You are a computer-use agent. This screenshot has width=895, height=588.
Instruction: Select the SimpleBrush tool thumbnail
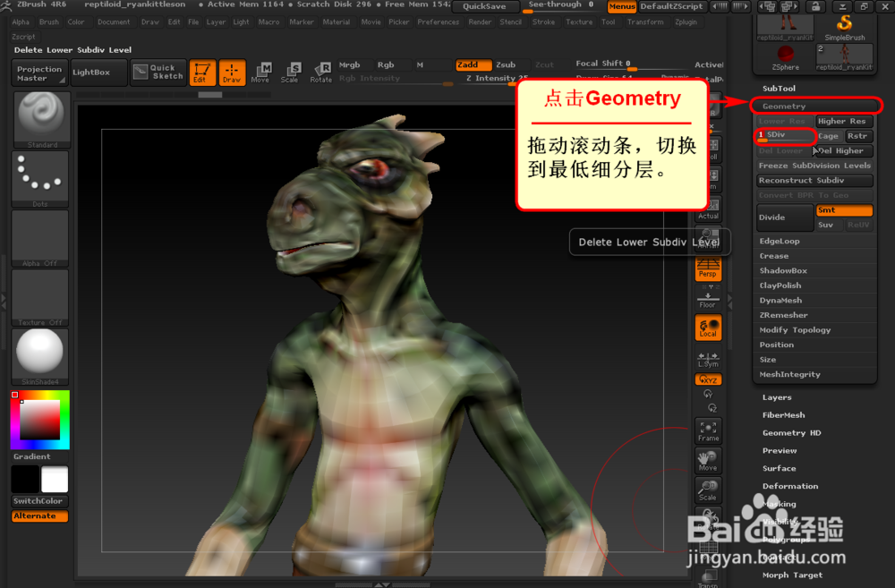pyautogui.click(x=844, y=27)
